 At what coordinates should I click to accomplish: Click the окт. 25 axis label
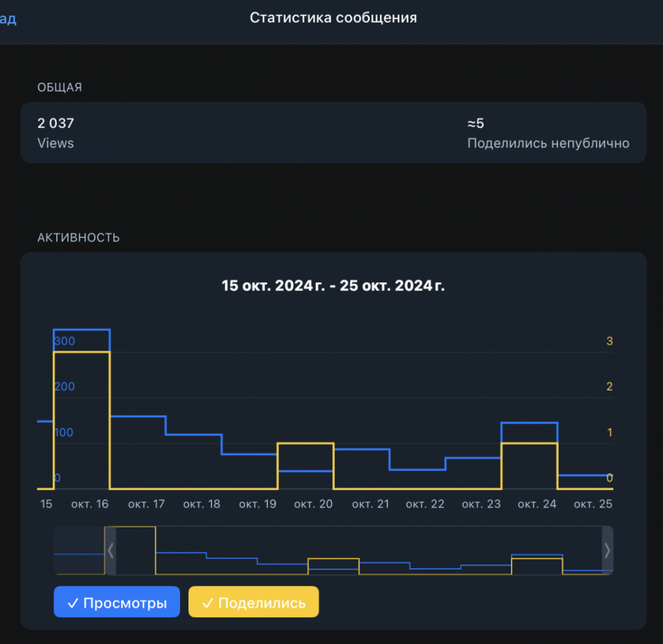pyautogui.click(x=593, y=504)
